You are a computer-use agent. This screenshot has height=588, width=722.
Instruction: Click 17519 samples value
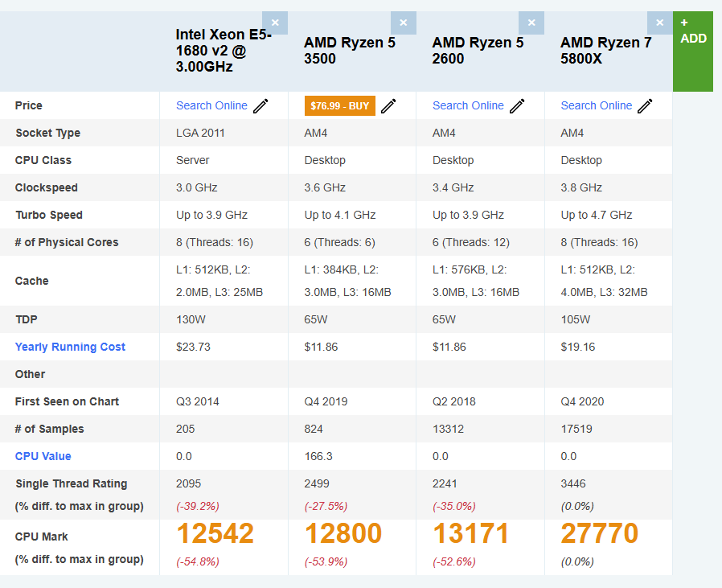click(576, 429)
